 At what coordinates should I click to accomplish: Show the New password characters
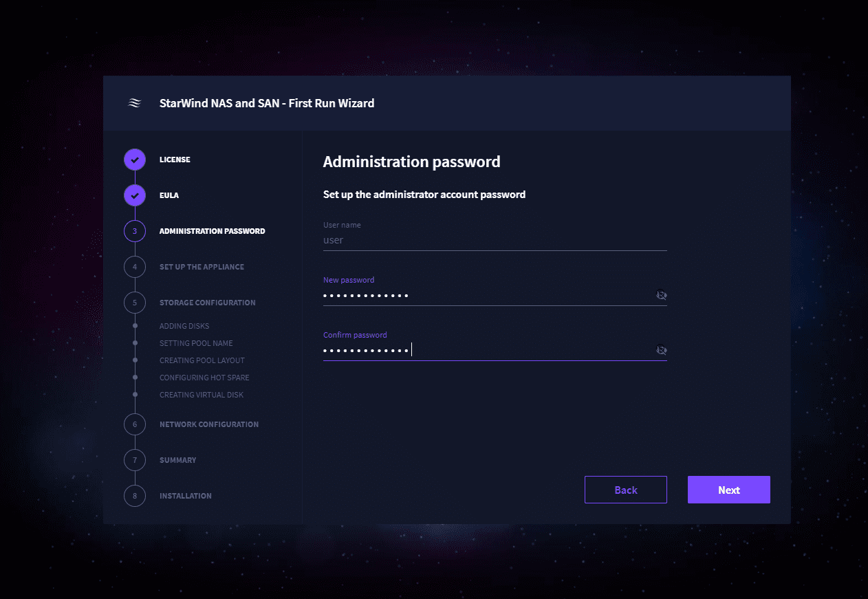pos(661,295)
